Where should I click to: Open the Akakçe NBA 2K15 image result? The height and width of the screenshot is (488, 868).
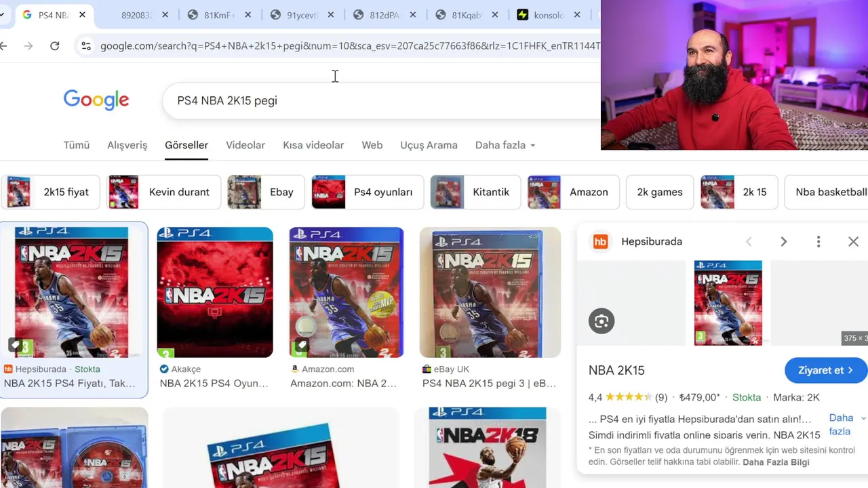[x=215, y=292]
